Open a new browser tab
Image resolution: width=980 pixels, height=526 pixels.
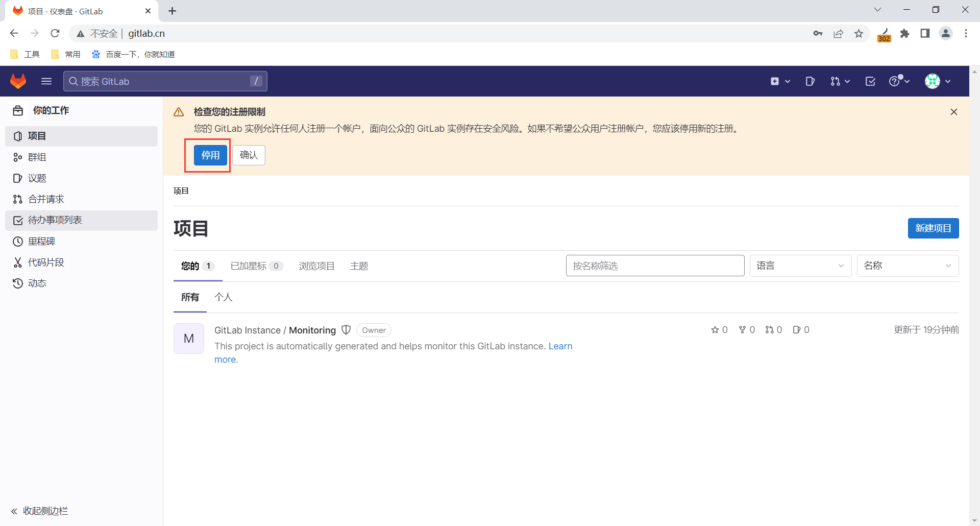click(x=173, y=11)
